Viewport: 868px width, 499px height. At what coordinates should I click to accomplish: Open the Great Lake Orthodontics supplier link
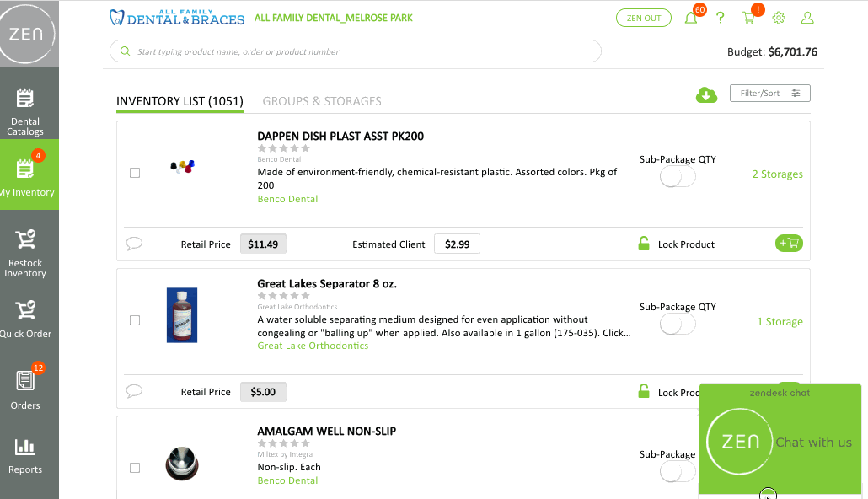click(x=313, y=346)
